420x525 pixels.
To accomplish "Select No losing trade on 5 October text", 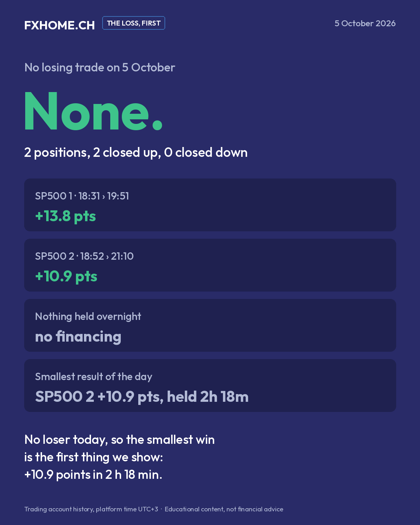I will (100, 68).
